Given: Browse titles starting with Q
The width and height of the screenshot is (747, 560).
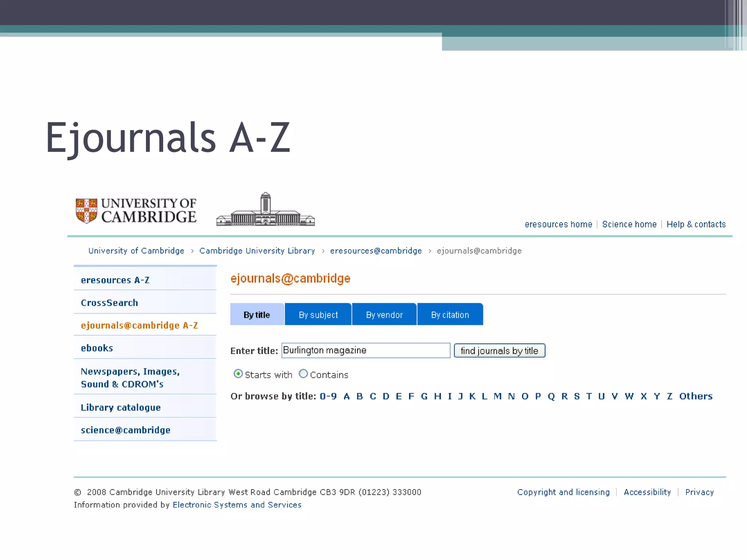Looking at the screenshot, I should pyautogui.click(x=551, y=397).
